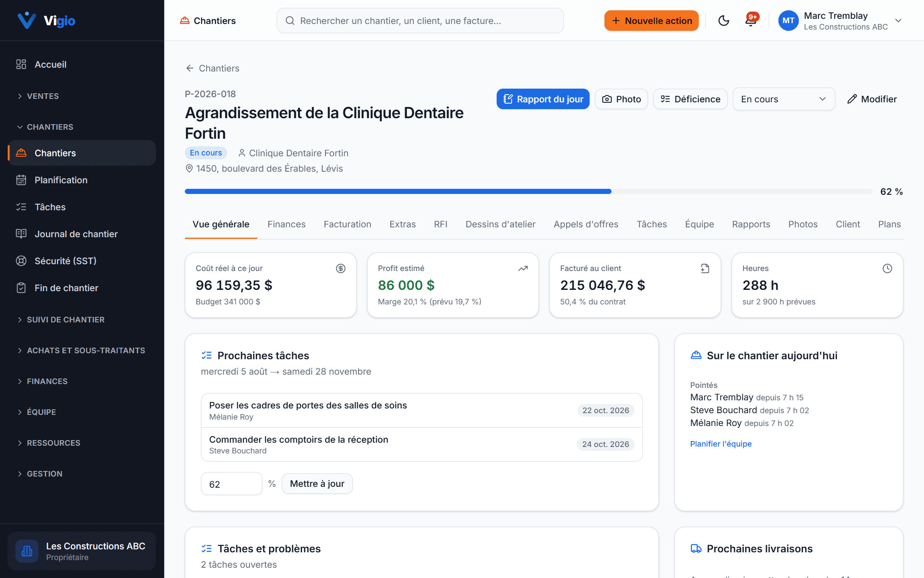This screenshot has width=924, height=578.
Task: Click the MT user avatar
Action: pos(788,21)
